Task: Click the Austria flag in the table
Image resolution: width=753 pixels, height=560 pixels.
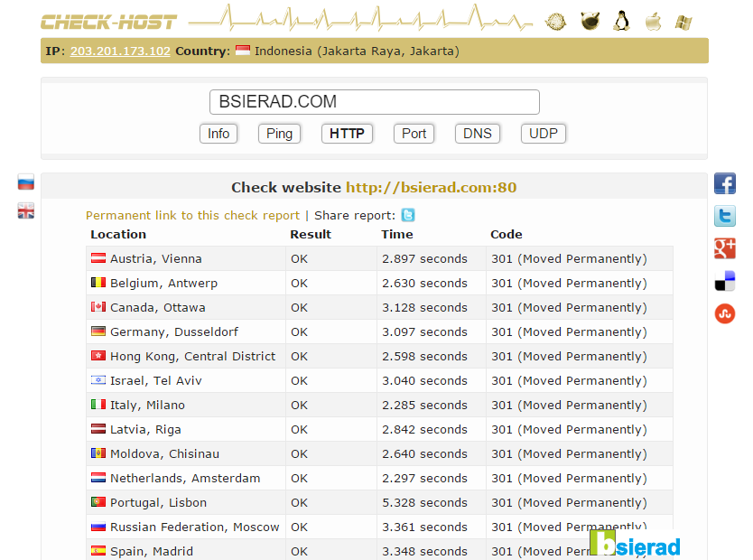Action: pos(98,258)
